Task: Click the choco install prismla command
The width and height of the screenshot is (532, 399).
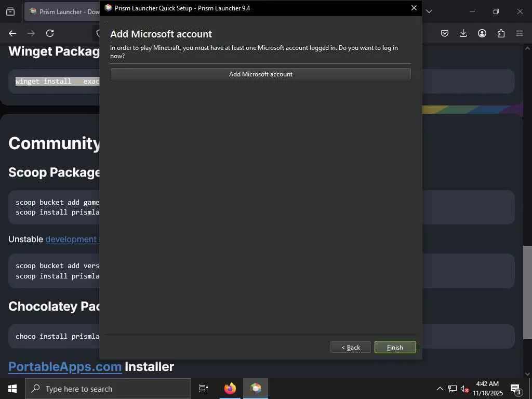Action: pos(57,336)
